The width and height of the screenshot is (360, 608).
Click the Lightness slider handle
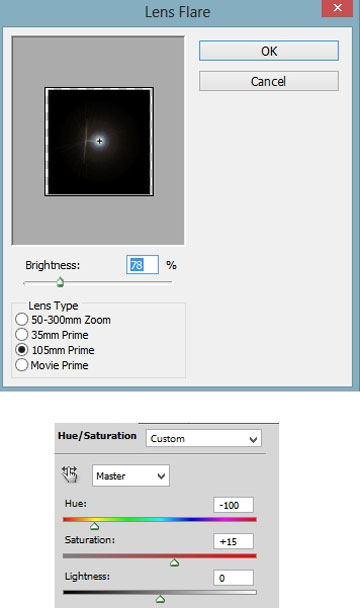[x=160, y=599]
